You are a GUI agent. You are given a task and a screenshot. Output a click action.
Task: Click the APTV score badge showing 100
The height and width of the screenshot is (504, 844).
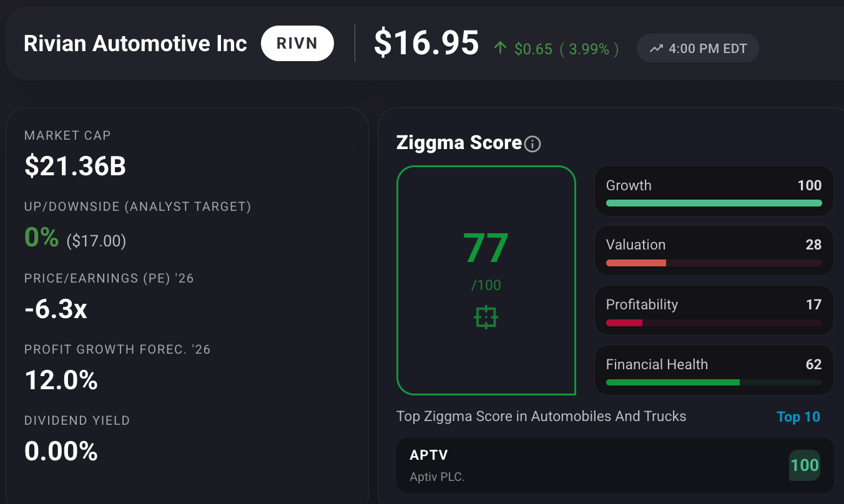coord(805,465)
